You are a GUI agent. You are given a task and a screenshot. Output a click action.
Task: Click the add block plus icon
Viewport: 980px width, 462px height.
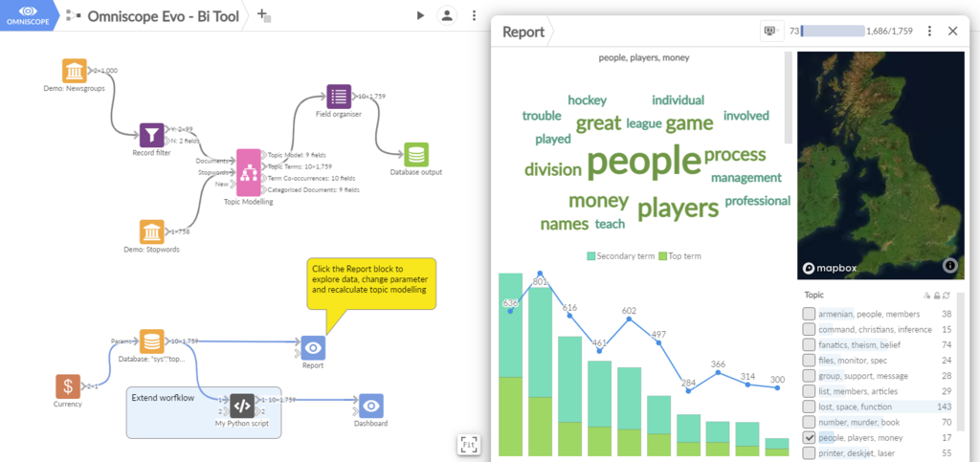tap(264, 15)
